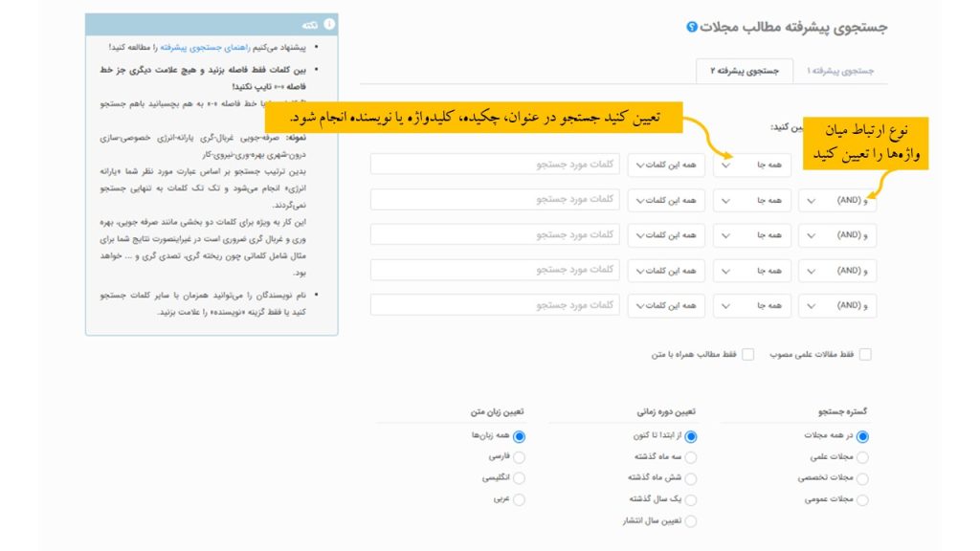Select the مجلات علمی radio button
This screenshot has height=551, width=980.
pos(862,456)
